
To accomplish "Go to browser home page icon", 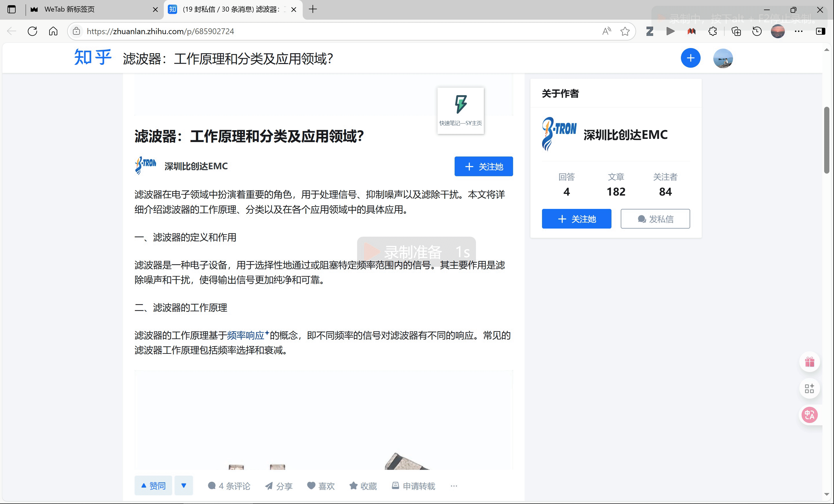I will 53,31.
